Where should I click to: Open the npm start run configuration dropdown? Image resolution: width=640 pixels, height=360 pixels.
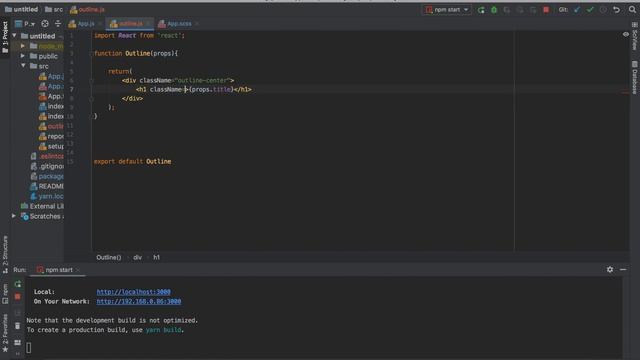447,10
